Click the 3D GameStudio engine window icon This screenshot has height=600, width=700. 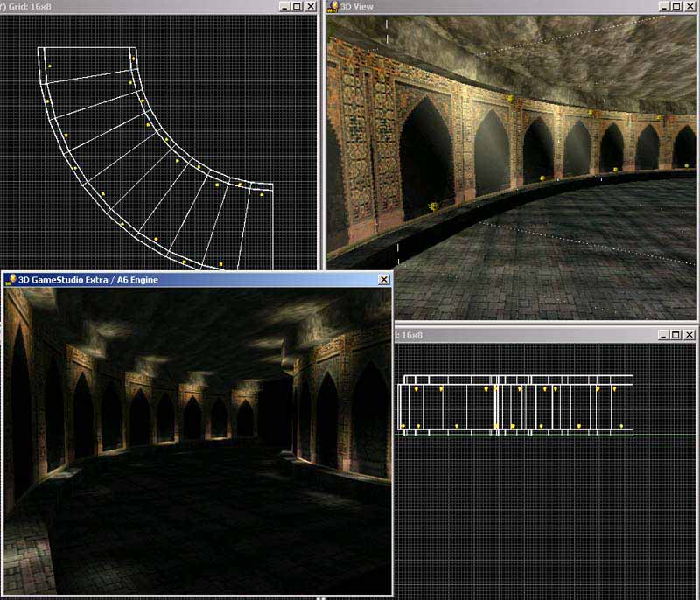(x=11, y=279)
